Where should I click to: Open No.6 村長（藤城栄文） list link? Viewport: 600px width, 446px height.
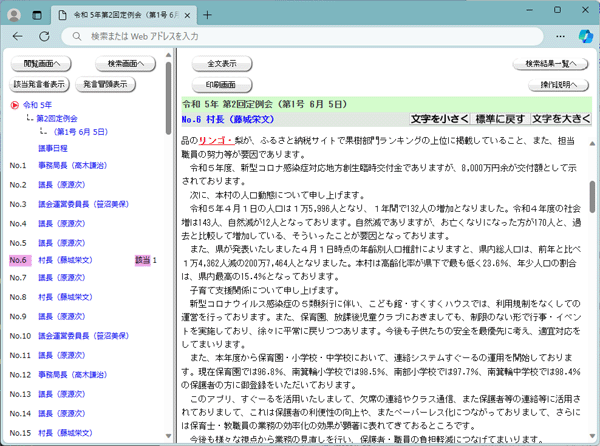tap(65, 260)
